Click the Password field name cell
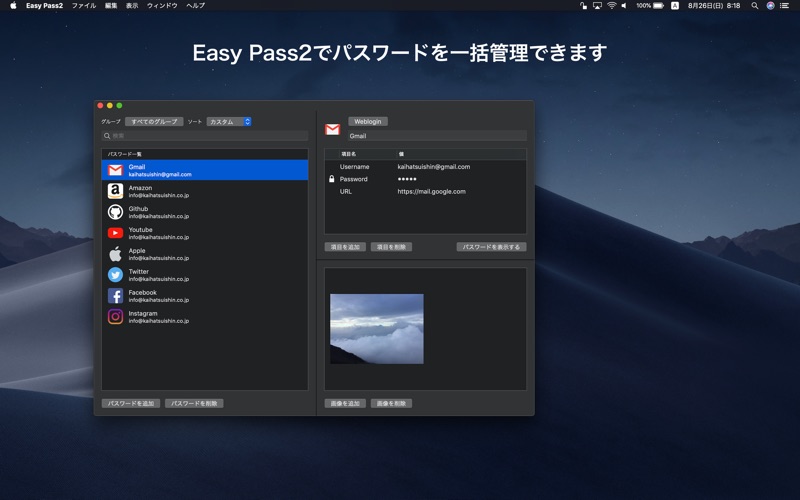 [354, 179]
